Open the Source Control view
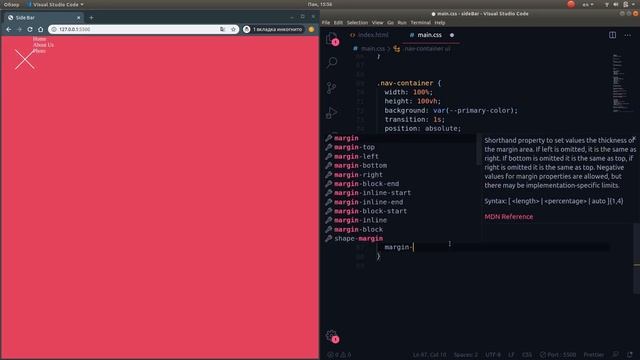This screenshot has width=640, height=360. 331,87
